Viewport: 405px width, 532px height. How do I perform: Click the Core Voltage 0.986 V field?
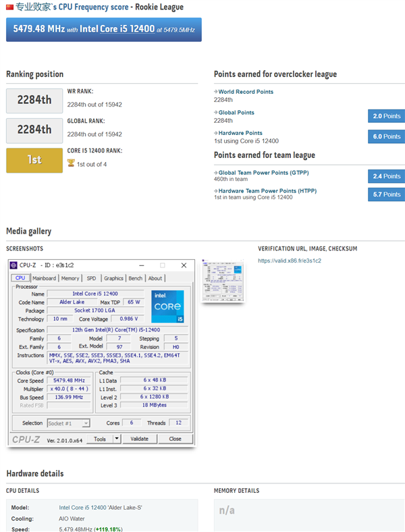(128, 319)
